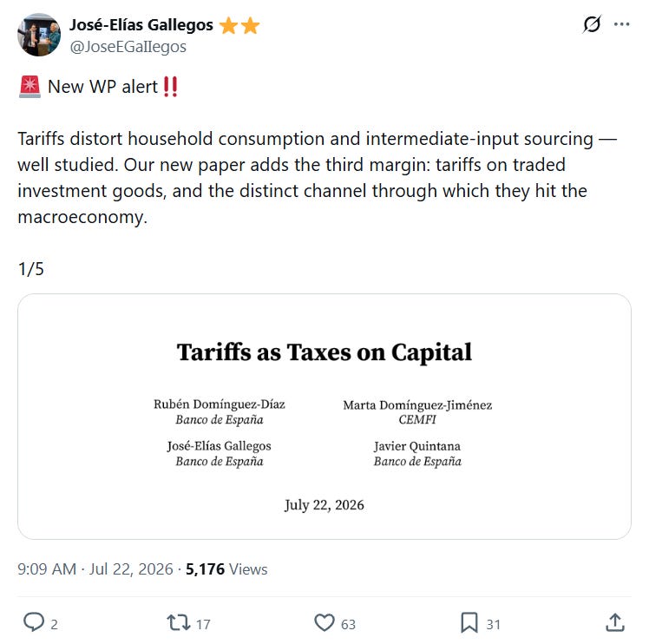This screenshot has width=649, height=644.
Task: Click the bookmark count 31
Action: (x=493, y=624)
